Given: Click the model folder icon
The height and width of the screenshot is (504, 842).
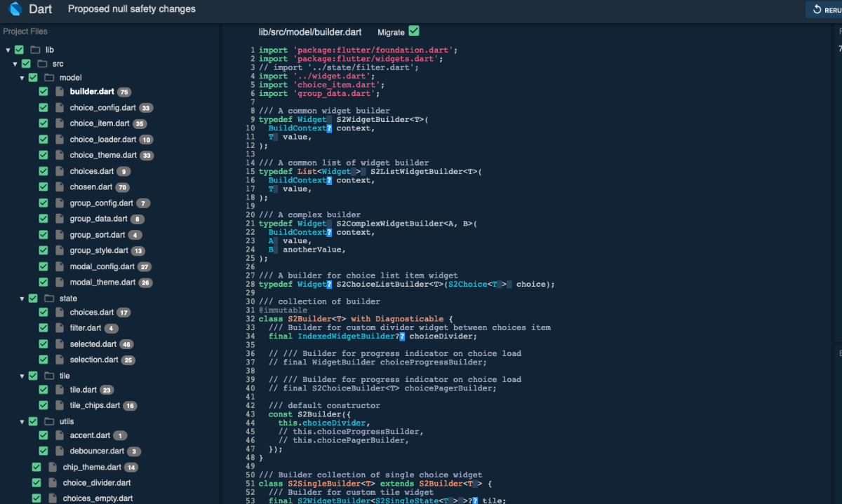Looking at the screenshot, I should [49, 78].
